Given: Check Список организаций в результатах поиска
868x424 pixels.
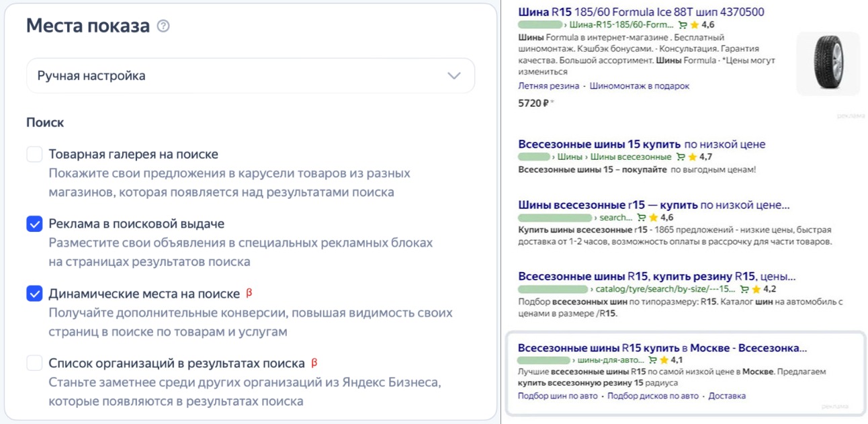Looking at the screenshot, I should coord(34,364).
